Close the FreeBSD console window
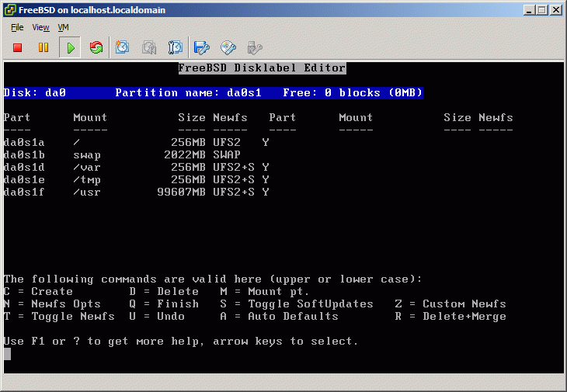Viewport: 567px width, 392px height. tap(556, 10)
